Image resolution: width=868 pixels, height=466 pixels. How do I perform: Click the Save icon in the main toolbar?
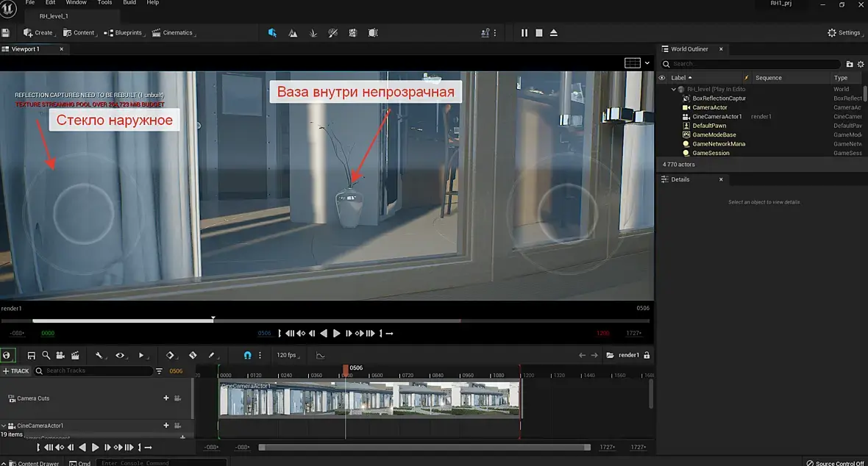pyautogui.click(x=6, y=32)
